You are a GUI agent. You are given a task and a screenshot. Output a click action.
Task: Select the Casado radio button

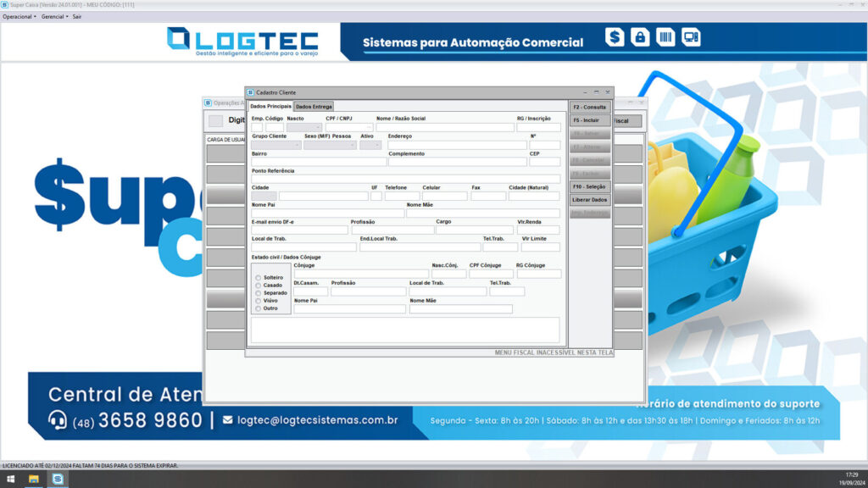(x=258, y=286)
